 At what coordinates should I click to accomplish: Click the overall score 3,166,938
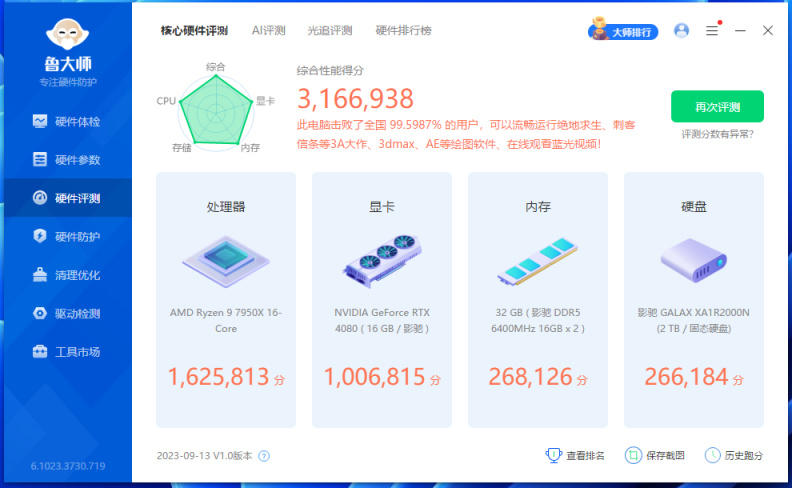(x=356, y=99)
